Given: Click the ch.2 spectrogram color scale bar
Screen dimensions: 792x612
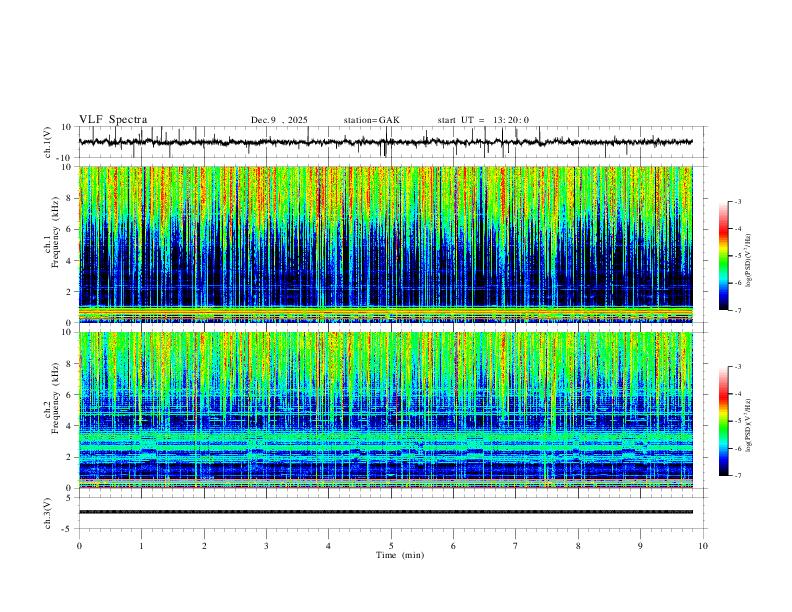Looking at the screenshot, I should [x=723, y=421].
